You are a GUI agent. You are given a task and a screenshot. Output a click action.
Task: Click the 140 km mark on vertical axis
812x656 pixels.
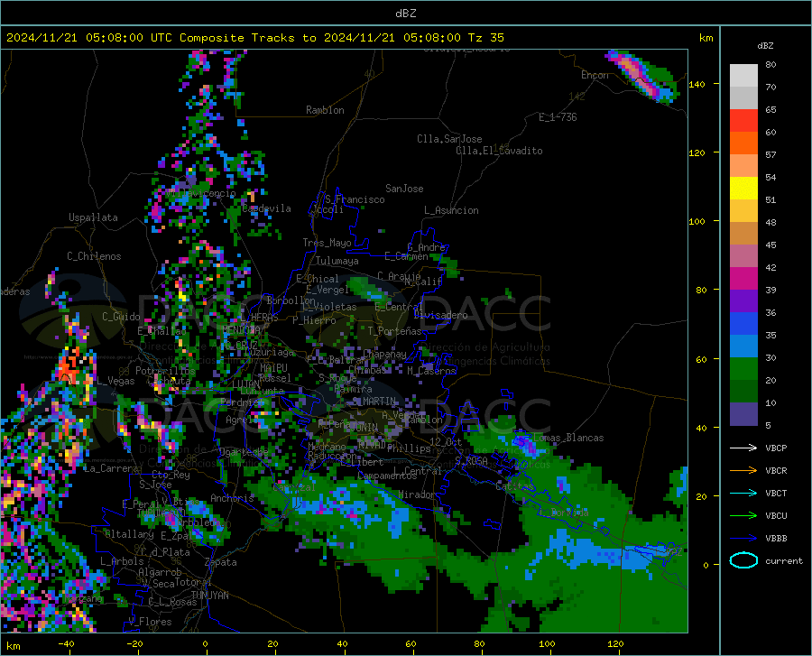697,84
